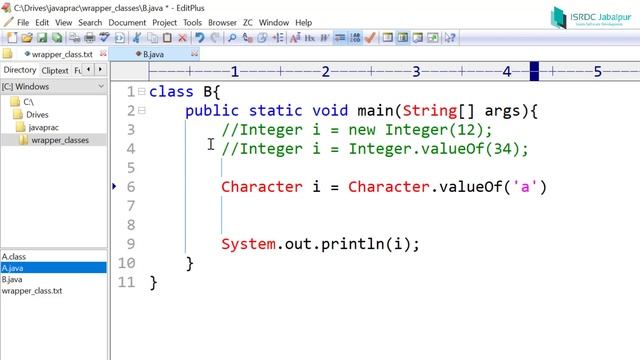Switch to the wrapper_class.txt tab
Screen dimensions: 640x360
point(62,54)
